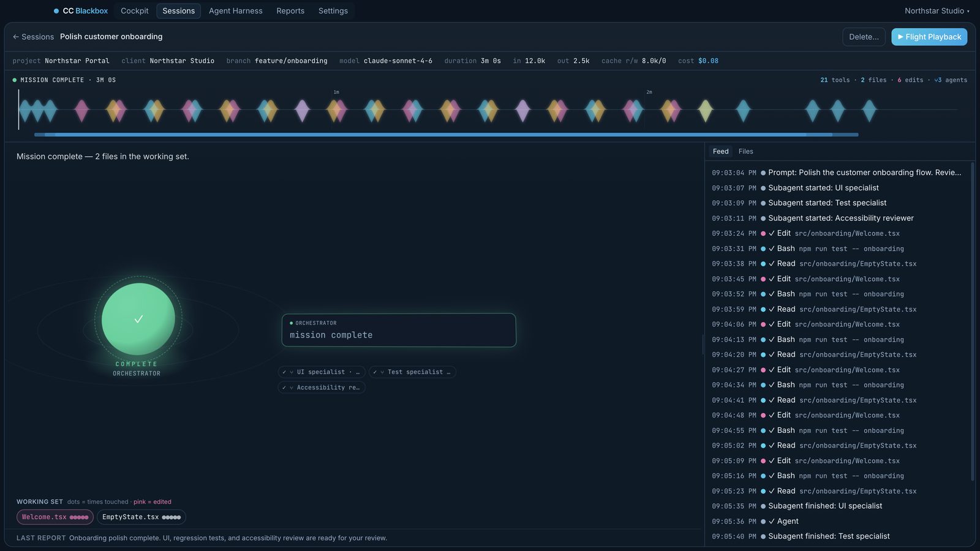
Task: Open the 09:04:20 PM Read entry
Action: tap(837, 354)
